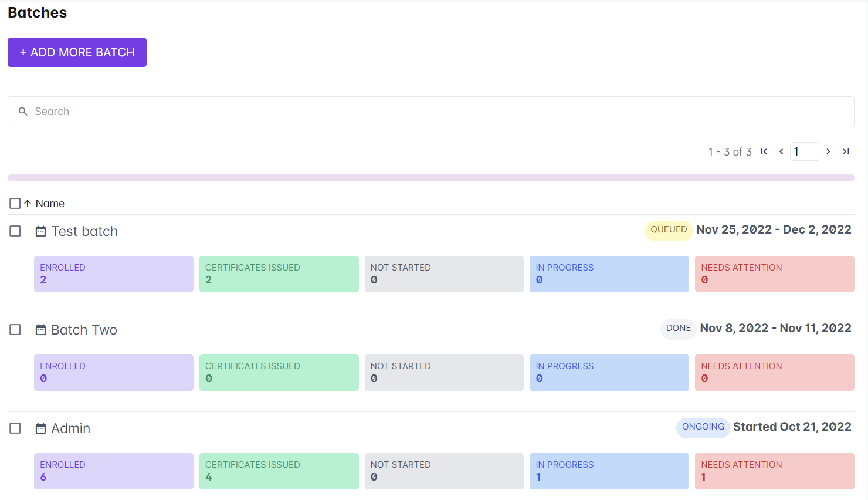Open the Admin batch link
868x500 pixels.
pyautogui.click(x=71, y=428)
